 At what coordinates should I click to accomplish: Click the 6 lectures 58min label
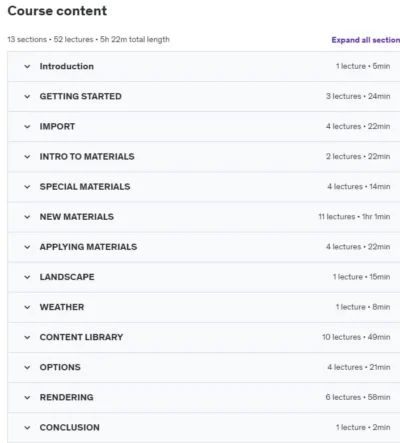(x=358, y=397)
